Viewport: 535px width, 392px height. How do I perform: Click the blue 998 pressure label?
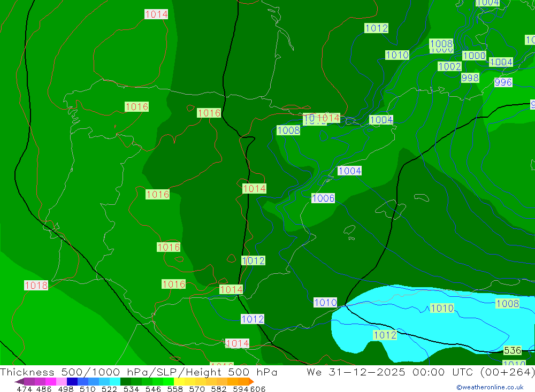pos(470,78)
